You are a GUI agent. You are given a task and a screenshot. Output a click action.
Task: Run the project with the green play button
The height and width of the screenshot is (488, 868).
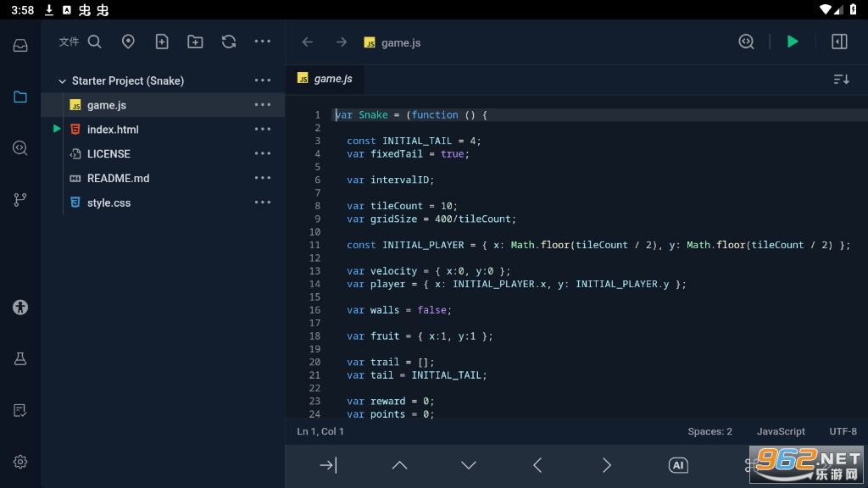pos(793,42)
